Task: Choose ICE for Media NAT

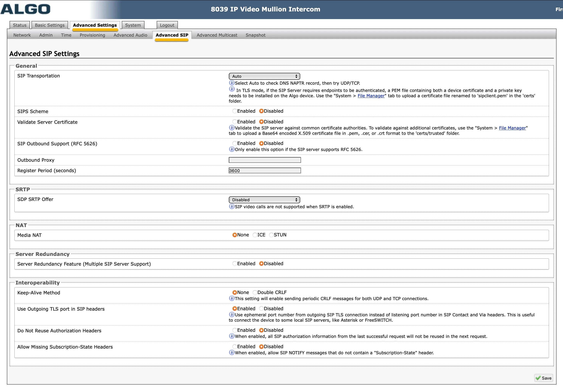Action: [255, 235]
